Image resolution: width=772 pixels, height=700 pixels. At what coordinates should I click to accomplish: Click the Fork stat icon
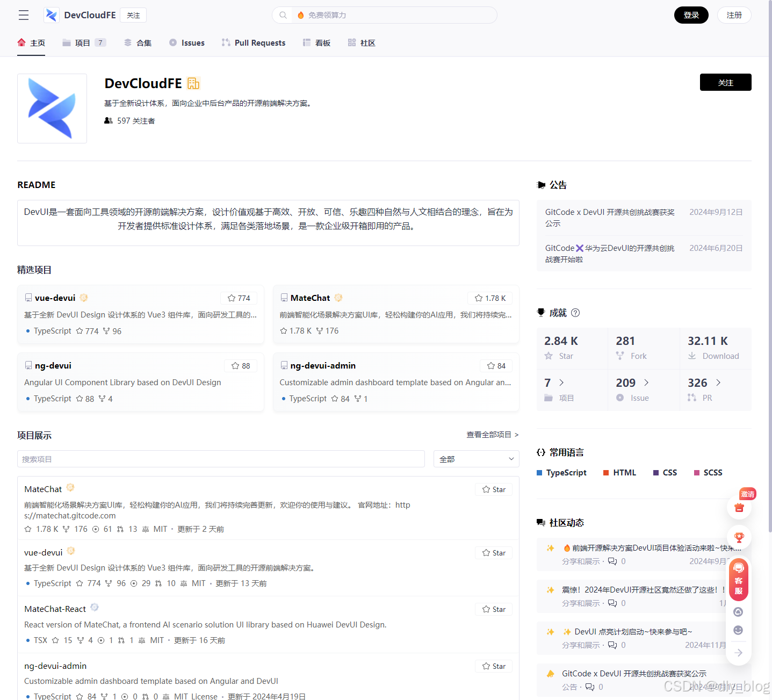point(620,356)
